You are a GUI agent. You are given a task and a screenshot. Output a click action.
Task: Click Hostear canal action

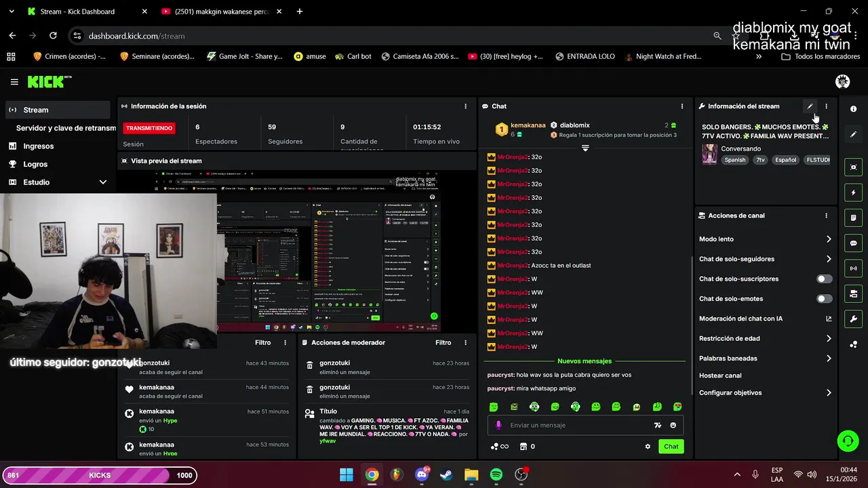(x=720, y=375)
